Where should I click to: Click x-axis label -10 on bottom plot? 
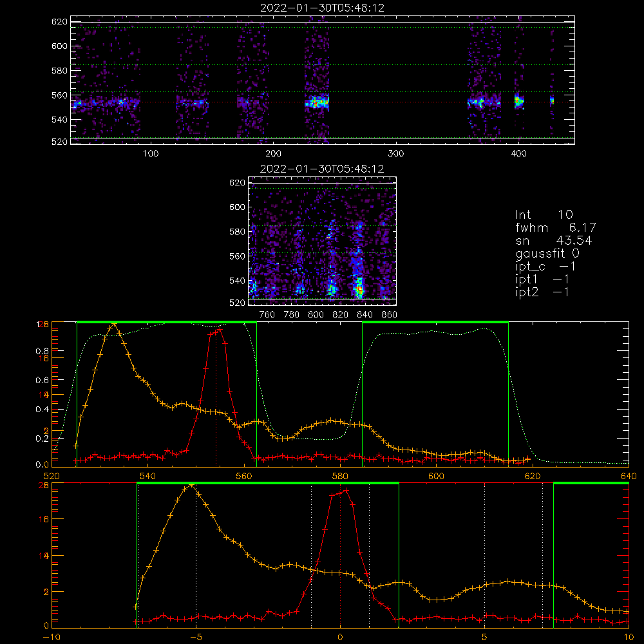(52, 637)
